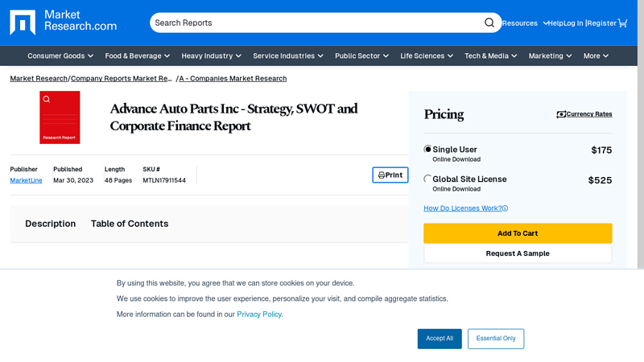Open the Privacy Policy link
Image resolution: width=644 pixels, height=362 pixels.
pos(259,314)
